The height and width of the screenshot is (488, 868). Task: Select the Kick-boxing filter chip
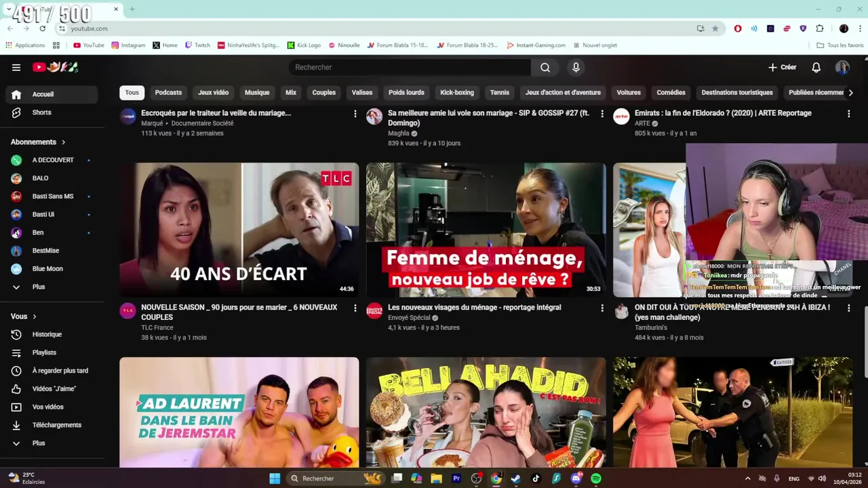(457, 92)
